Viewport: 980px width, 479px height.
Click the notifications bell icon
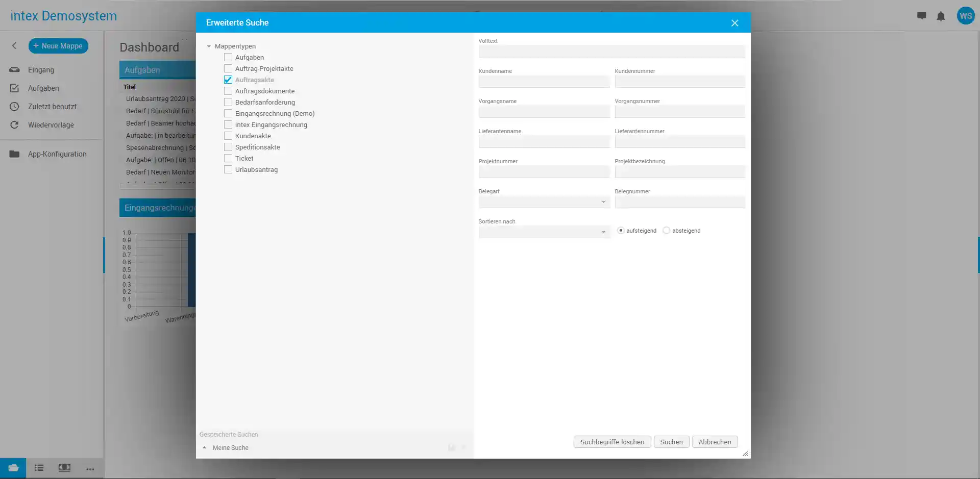click(x=941, y=16)
